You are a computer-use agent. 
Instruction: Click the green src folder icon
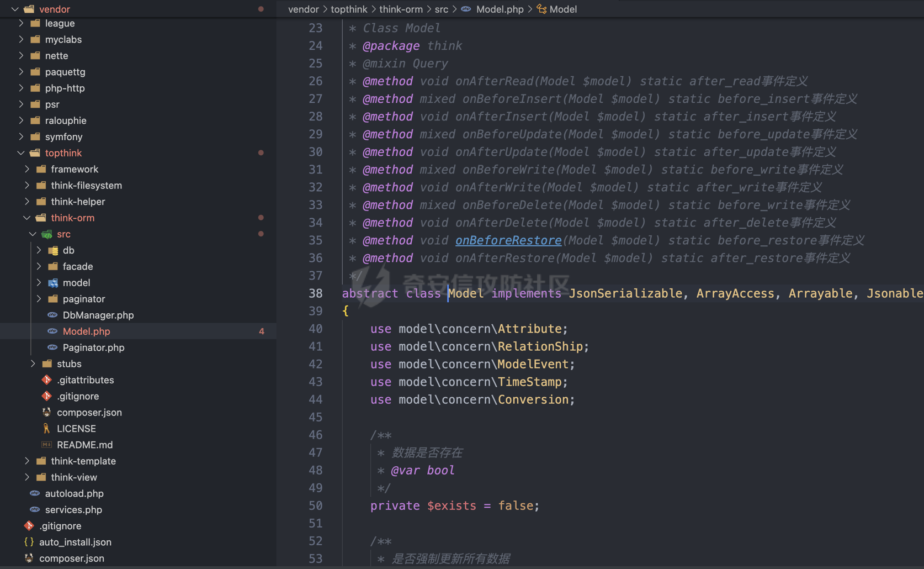coord(47,234)
